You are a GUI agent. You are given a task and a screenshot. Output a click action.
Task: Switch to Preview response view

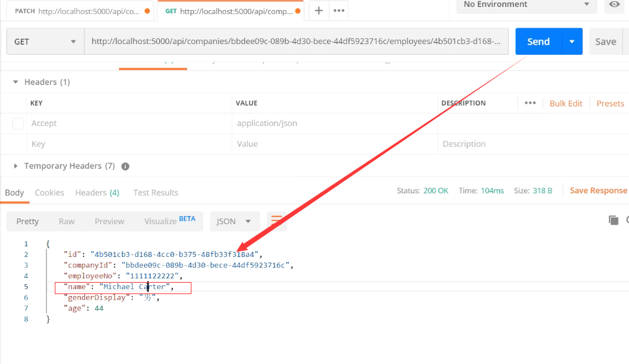coord(110,222)
